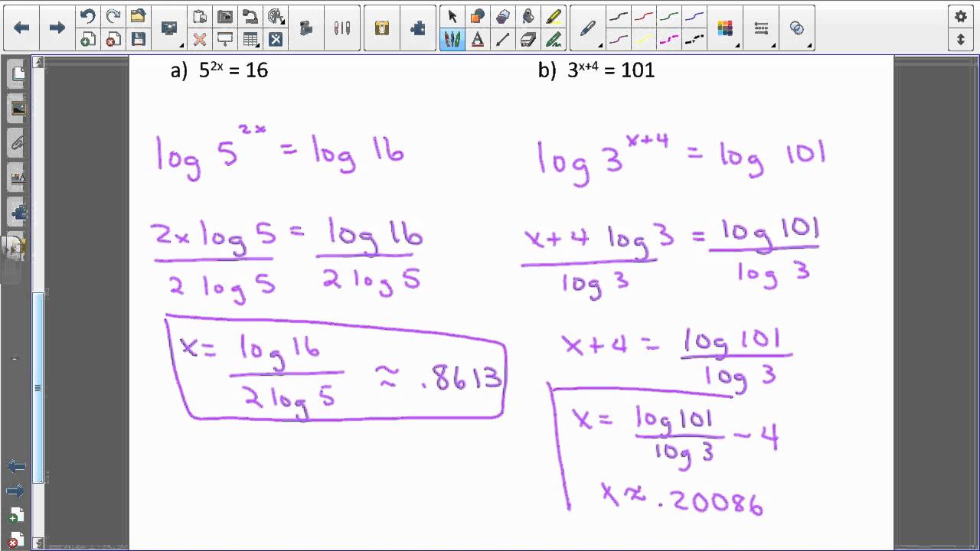
Task: Open the color palette dropdown
Action: 726,28
